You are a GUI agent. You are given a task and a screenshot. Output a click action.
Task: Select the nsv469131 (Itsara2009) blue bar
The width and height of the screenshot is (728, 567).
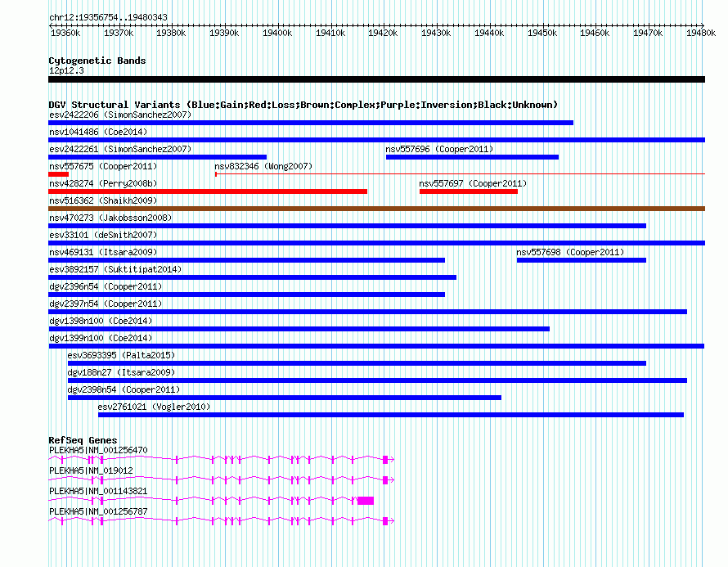pyautogui.click(x=246, y=260)
